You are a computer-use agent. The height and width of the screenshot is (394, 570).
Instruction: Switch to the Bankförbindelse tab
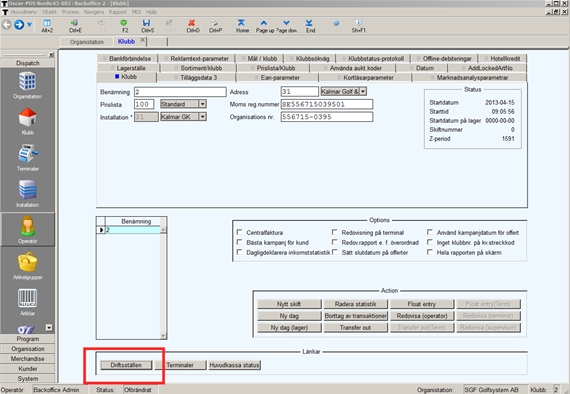point(128,59)
